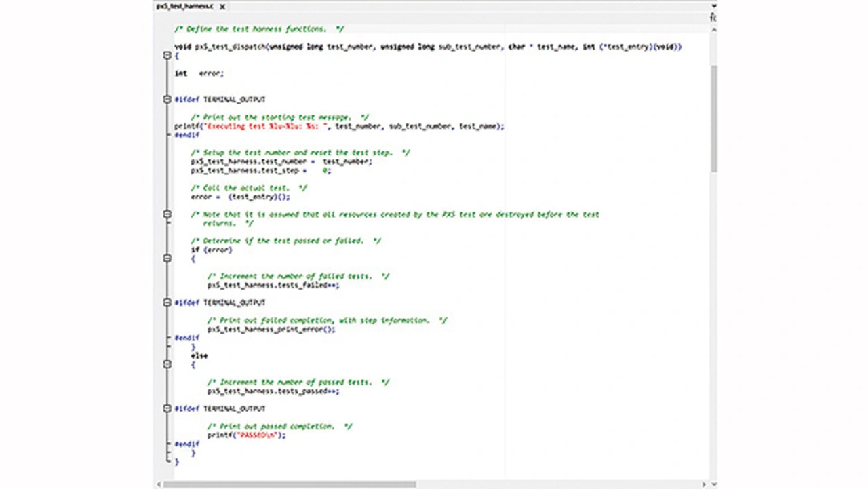The height and width of the screenshot is (489, 868).
Task: Click the horizontal scrollbar left arrow
Action: click(159, 484)
